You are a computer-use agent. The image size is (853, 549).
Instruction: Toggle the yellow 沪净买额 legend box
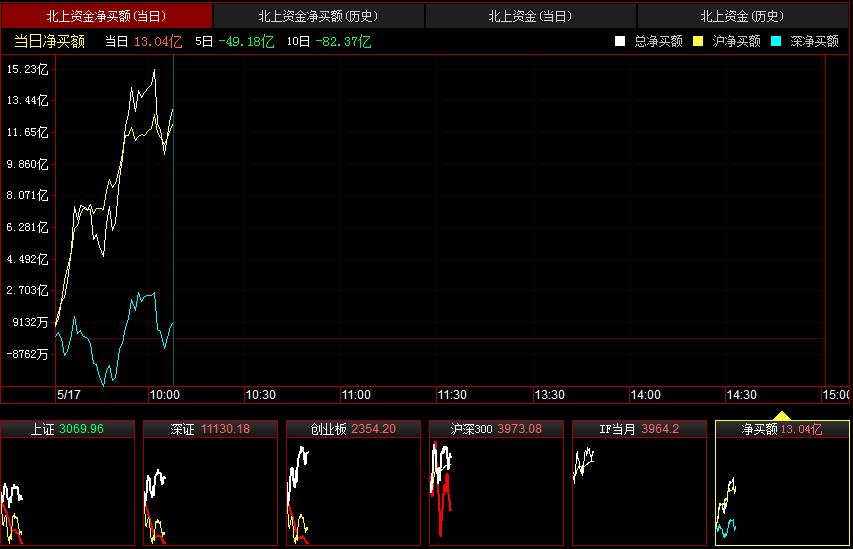698,42
